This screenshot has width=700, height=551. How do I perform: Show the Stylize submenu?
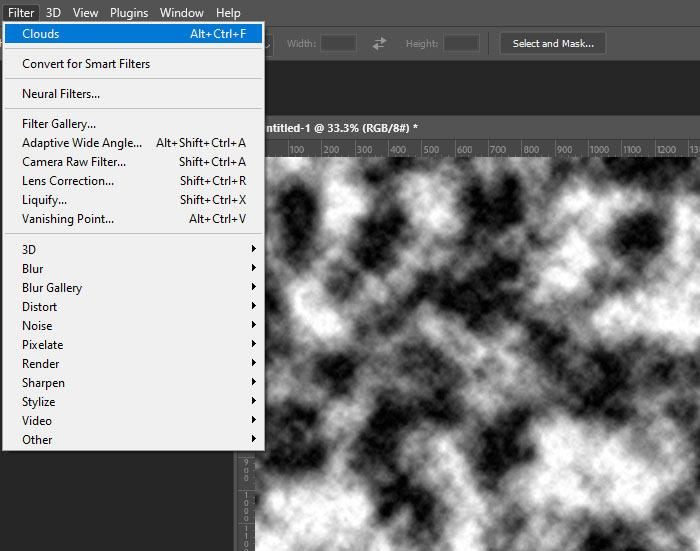click(x=39, y=402)
